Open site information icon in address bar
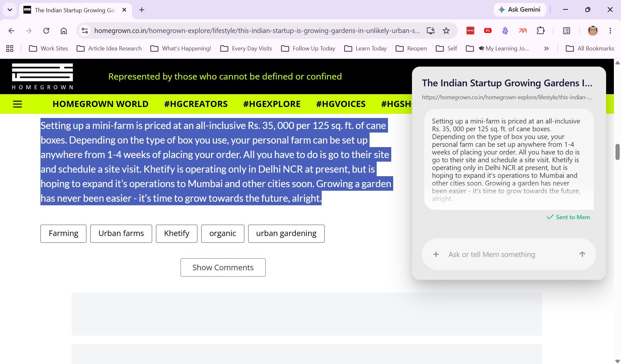 [x=85, y=31]
